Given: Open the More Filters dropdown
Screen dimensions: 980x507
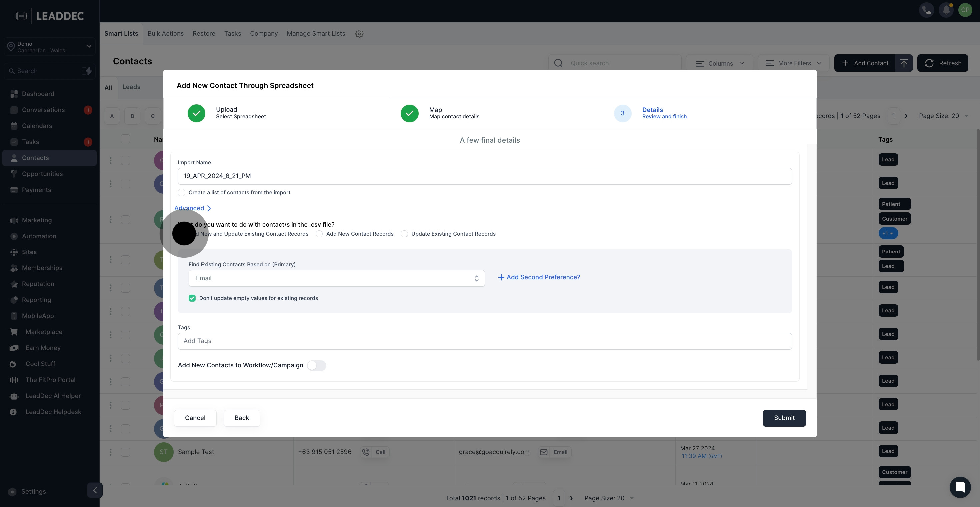Looking at the screenshot, I should (794, 63).
